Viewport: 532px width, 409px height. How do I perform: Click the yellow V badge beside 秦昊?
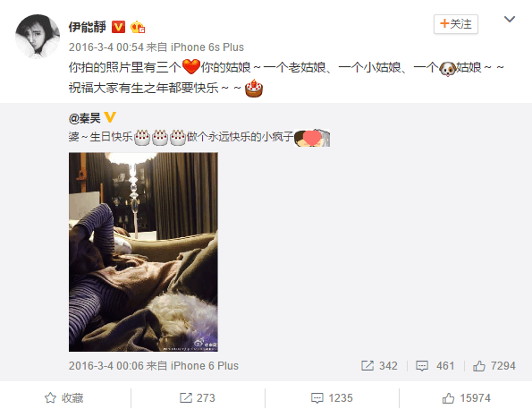point(110,117)
